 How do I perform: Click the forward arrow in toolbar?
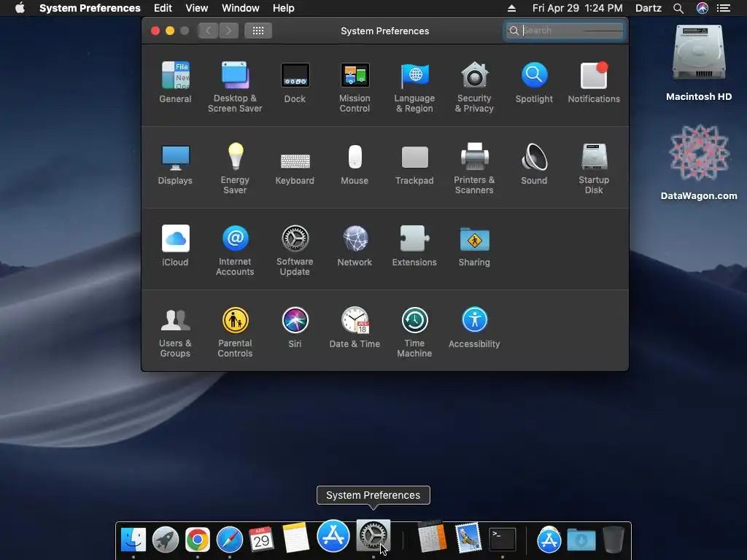coord(228,31)
